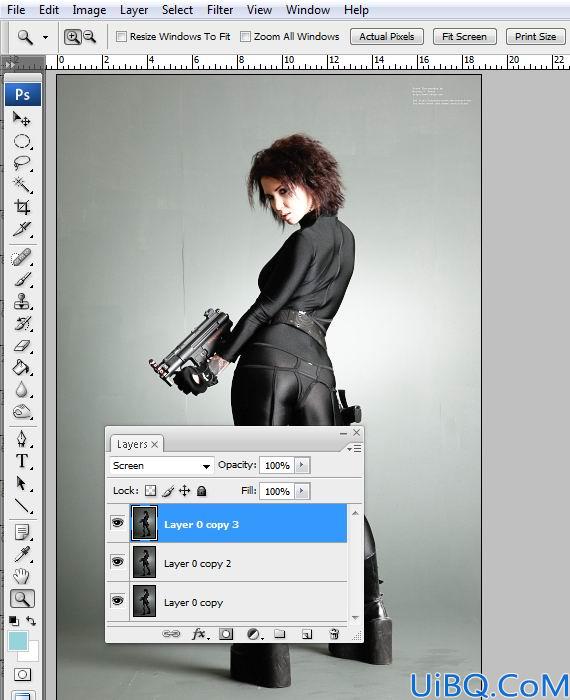Select the Move tool
Screen dimensions: 570x700
[21, 119]
